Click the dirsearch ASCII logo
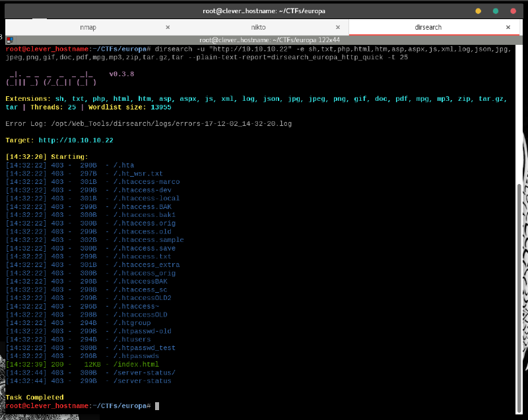The image size is (528, 420). (x=51, y=78)
